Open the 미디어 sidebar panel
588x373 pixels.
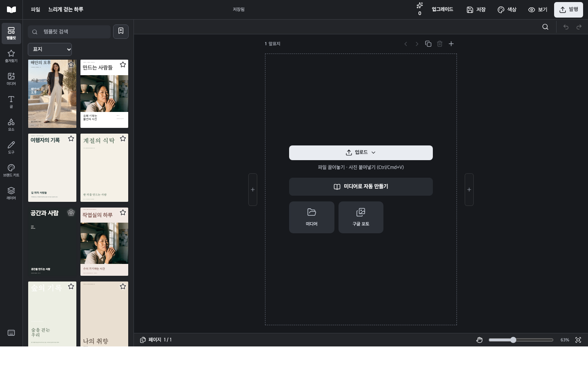pyautogui.click(x=11, y=79)
